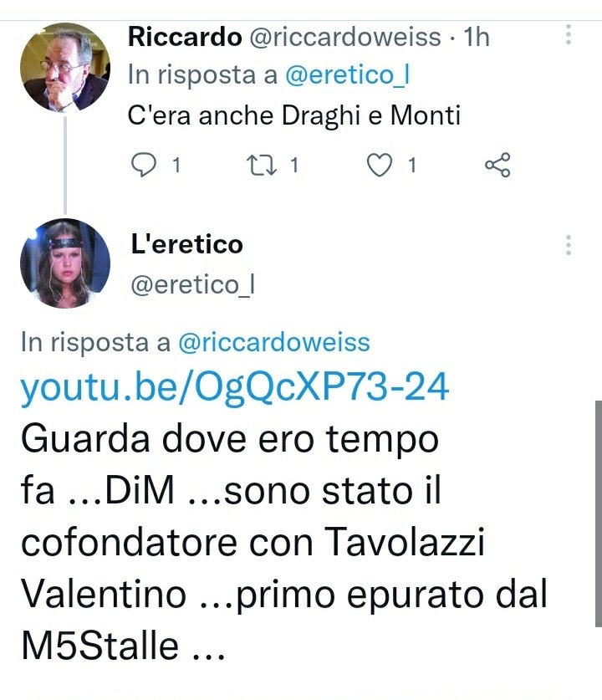Open the three-dot menu on L'eretico's tweet
Viewport: 602px width, 700px height.
coord(568,245)
